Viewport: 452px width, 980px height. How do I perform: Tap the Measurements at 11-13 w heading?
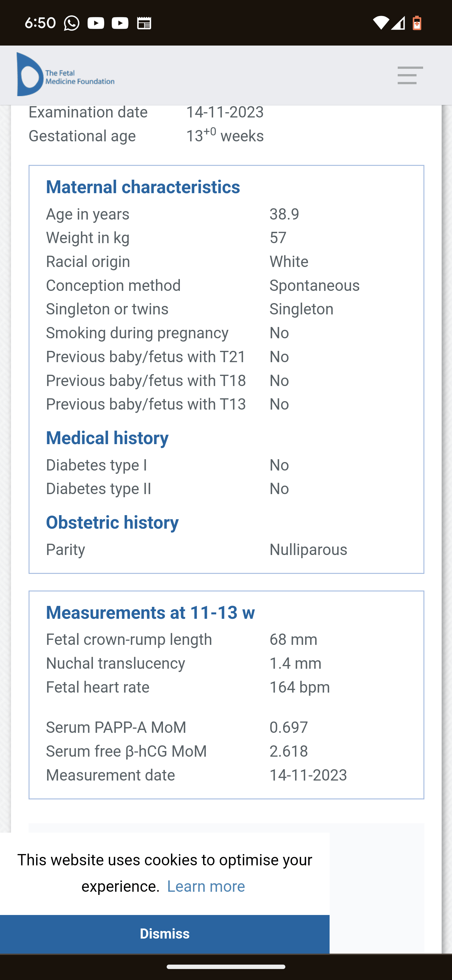tap(150, 613)
